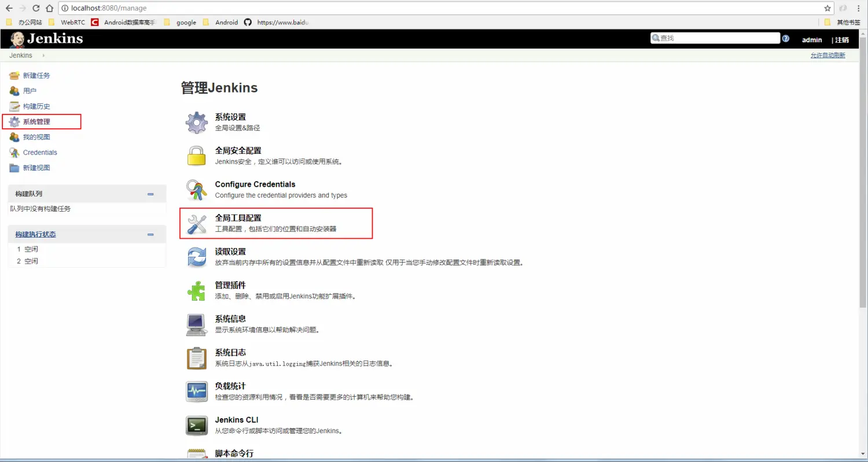
Task: Open 我的视图 sidebar link
Action: coord(36,137)
